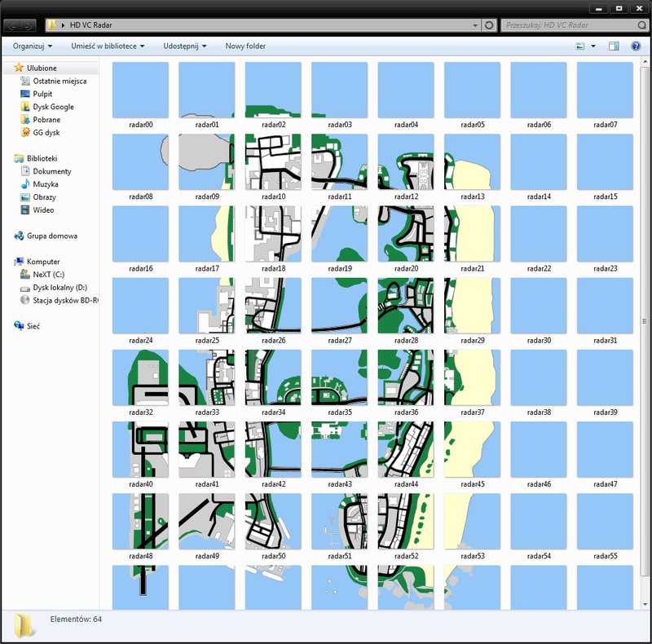Select Komputer in the navigation pane
The height and width of the screenshot is (644, 652).
pyautogui.click(x=43, y=262)
